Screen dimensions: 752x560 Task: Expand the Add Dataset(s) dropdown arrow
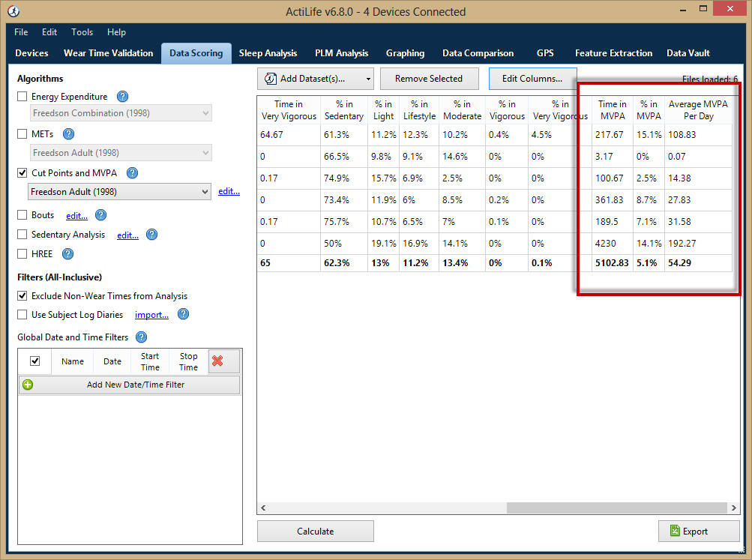pos(368,78)
